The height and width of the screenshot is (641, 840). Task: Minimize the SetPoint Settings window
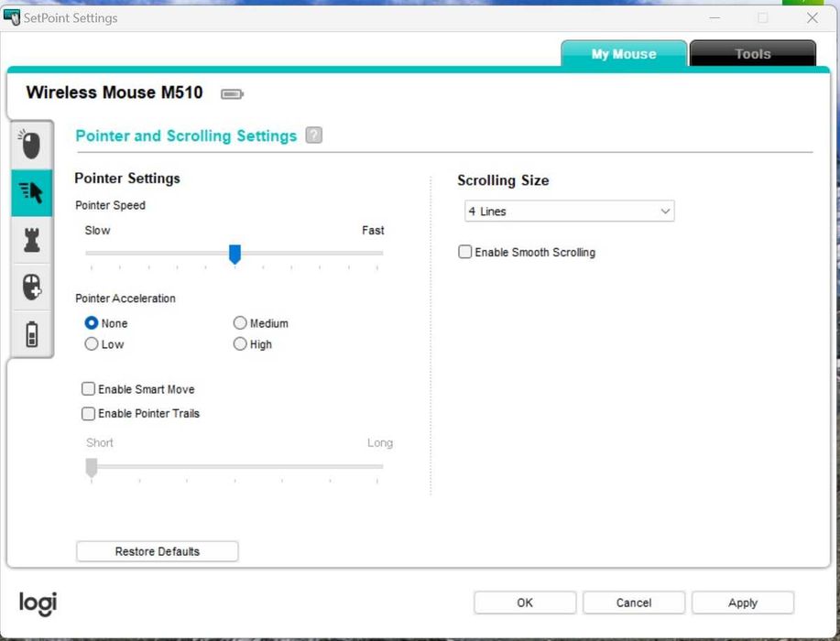tap(715, 17)
